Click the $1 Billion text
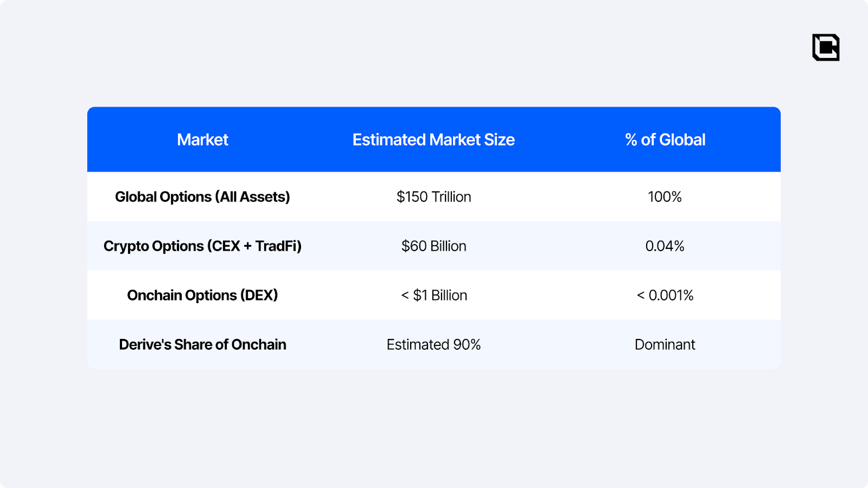The height and width of the screenshot is (488, 868). 440,296
